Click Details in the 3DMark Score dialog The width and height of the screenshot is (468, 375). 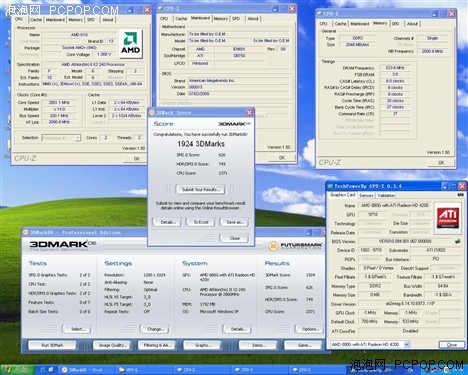tap(167, 222)
